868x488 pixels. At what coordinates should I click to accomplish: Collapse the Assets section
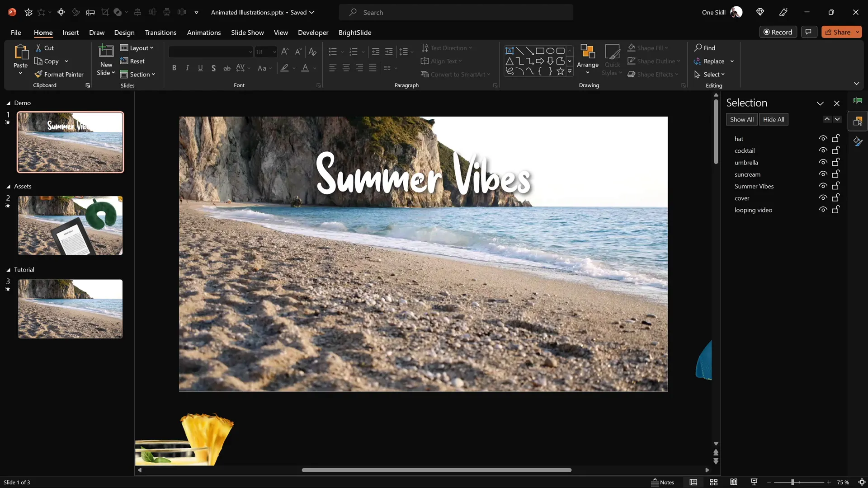[8, 186]
